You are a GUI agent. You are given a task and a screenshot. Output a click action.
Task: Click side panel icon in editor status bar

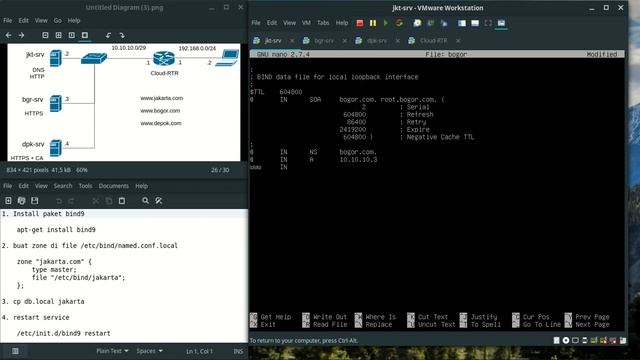coord(15,351)
